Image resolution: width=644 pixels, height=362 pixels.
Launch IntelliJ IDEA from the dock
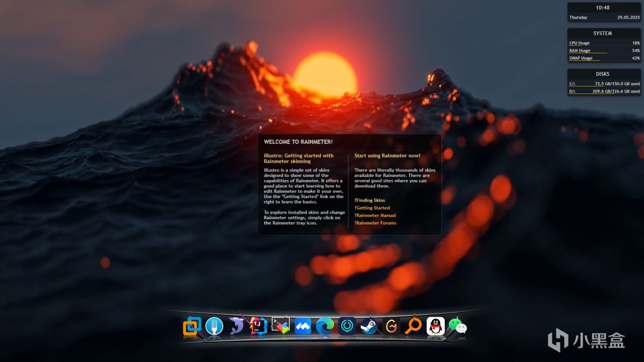(x=259, y=326)
